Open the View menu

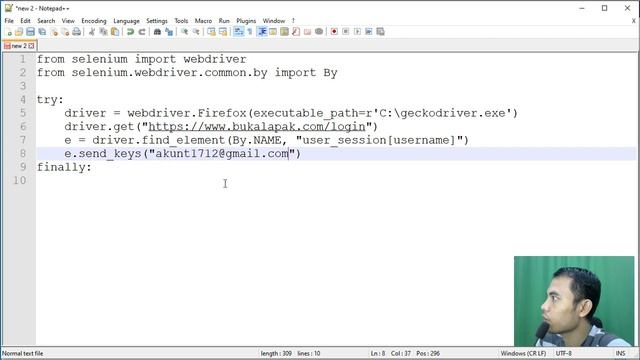[68, 21]
